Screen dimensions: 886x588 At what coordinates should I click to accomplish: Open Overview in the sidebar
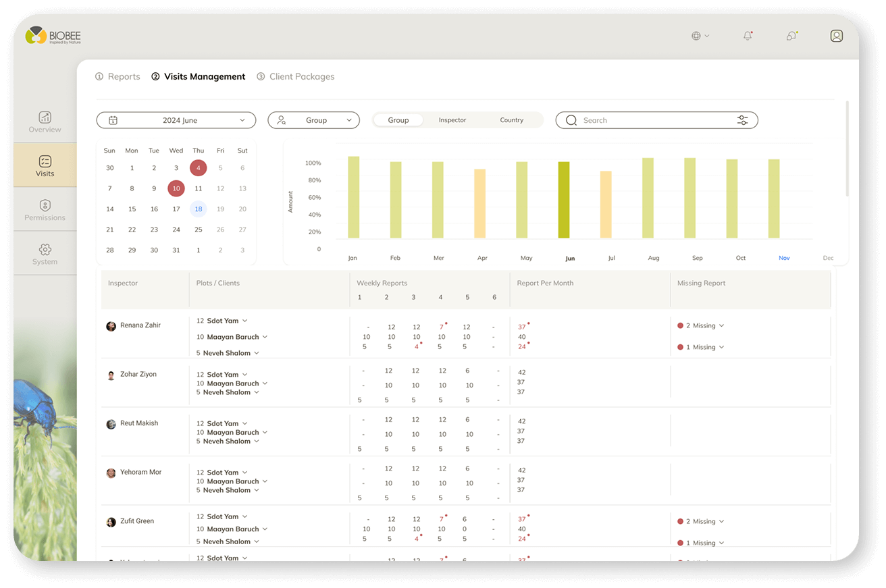click(45, 122)
